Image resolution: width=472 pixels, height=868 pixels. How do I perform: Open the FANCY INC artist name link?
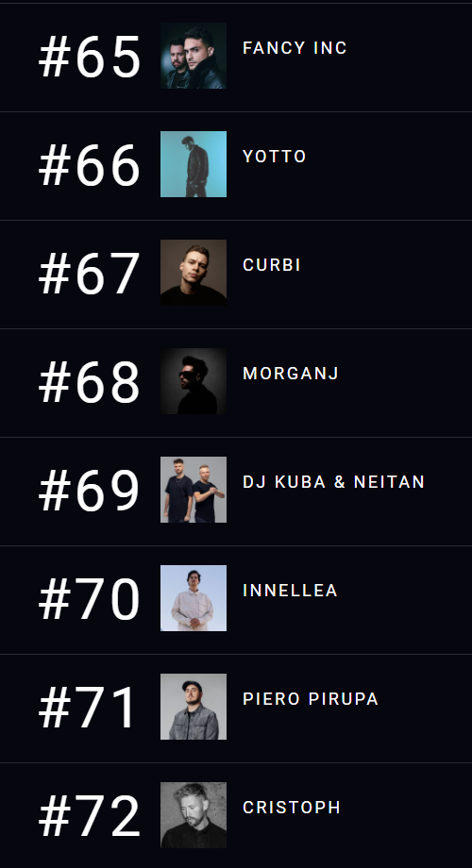(295, 48)
